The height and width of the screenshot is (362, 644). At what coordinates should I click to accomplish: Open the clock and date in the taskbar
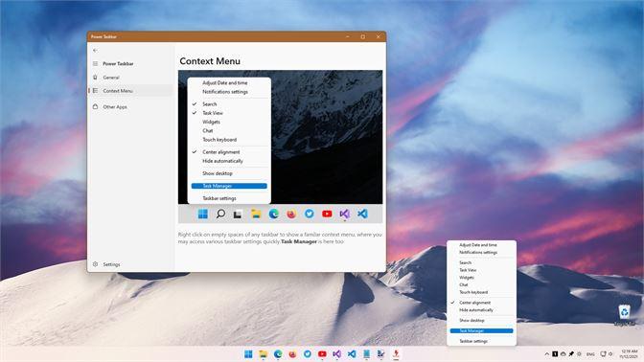point(629,354)
